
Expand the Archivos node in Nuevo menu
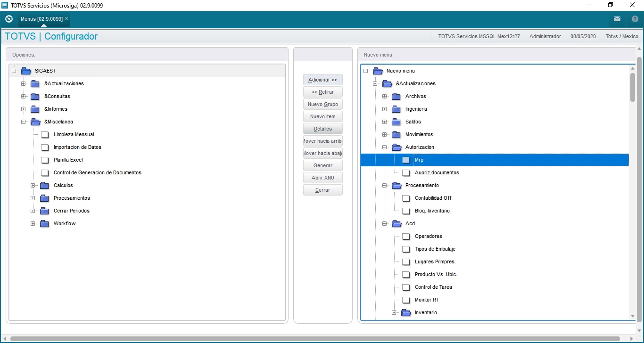(385, 96)
